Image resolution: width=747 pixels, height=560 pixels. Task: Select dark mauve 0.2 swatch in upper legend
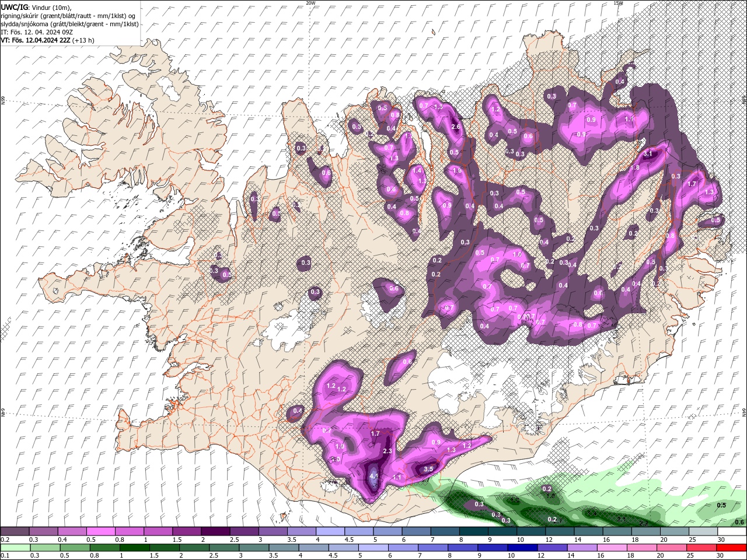(x=15, y=531)
